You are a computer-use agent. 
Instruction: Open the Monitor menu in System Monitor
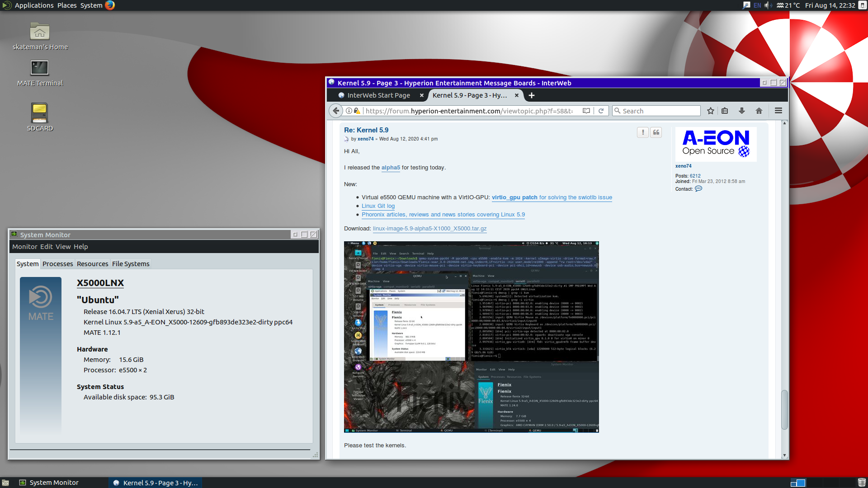click(x=25, y=247)
